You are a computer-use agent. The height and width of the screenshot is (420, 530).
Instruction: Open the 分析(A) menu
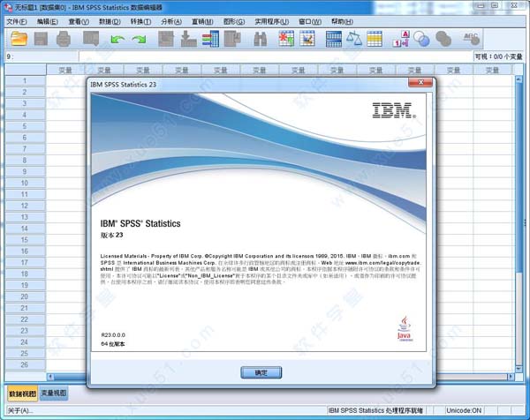(x=171, y=21)
